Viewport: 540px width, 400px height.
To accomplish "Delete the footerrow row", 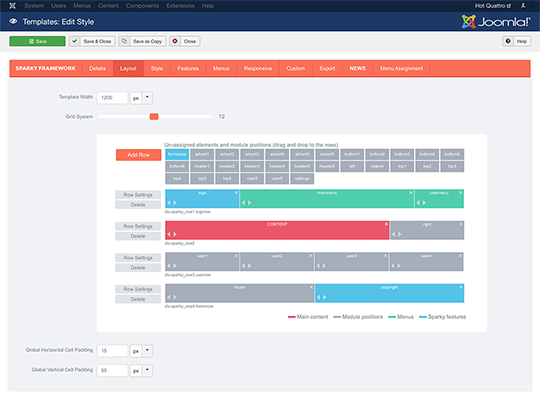I will 138,299.
